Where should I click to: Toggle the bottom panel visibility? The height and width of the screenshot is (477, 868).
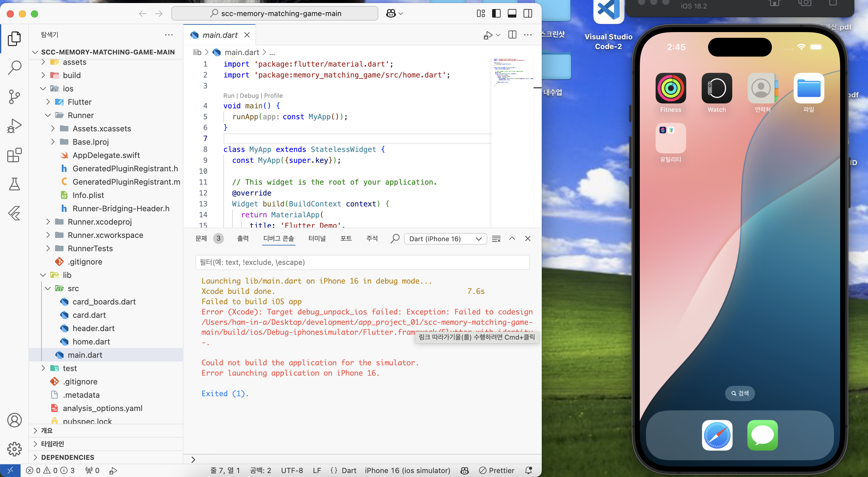[x=512, y=14]
